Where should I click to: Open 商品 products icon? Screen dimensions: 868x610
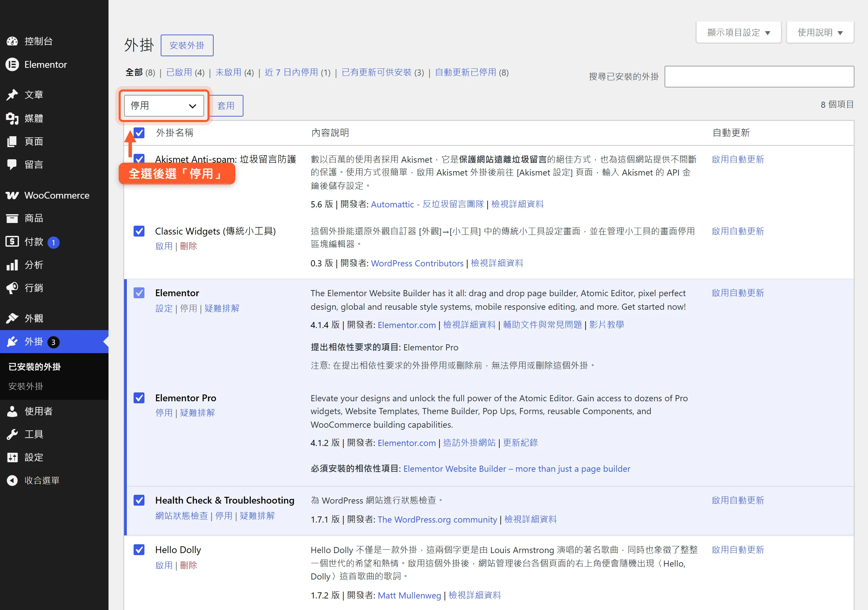click(x=12, y=218)
